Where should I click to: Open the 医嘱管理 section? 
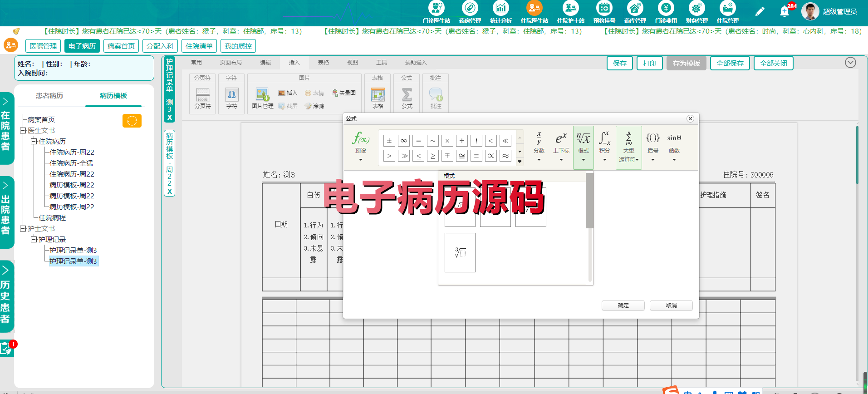pos(43,46)
